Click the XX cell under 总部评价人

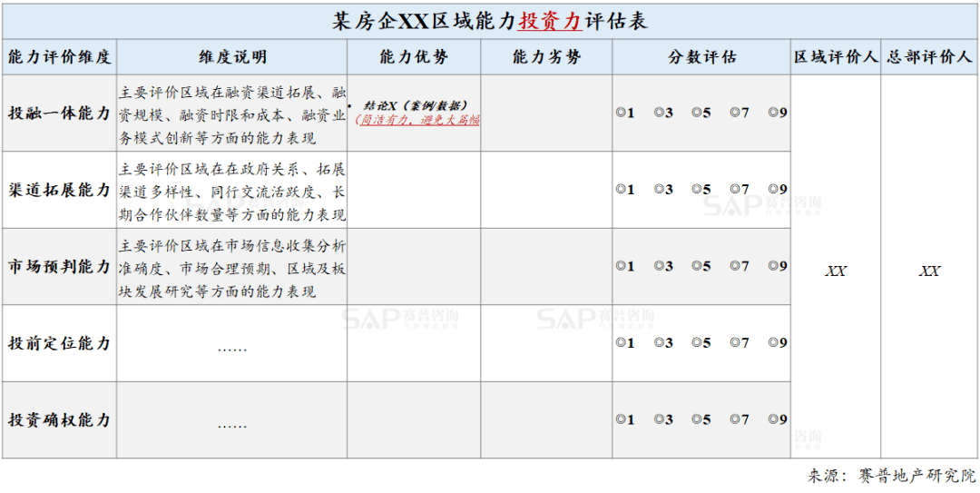(x=929, y=271)
